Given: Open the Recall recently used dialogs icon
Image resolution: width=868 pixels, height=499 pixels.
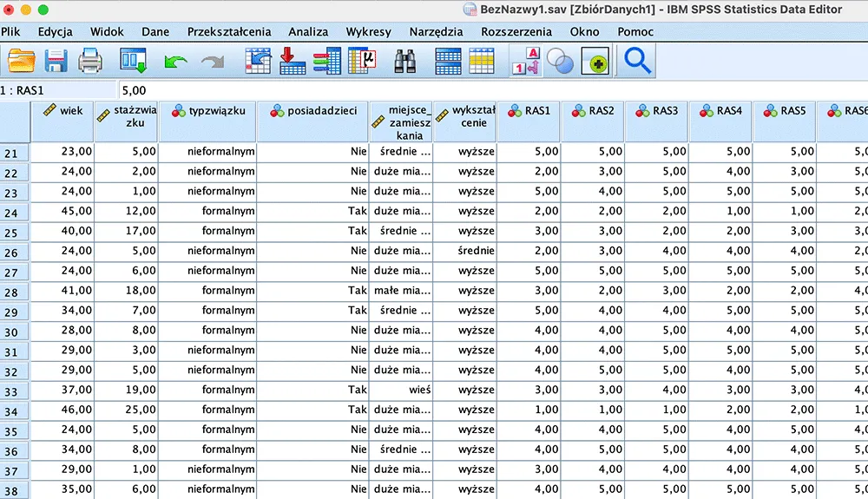Looking at the screenshot, I should pyautogui.click(x=135, y=61).
